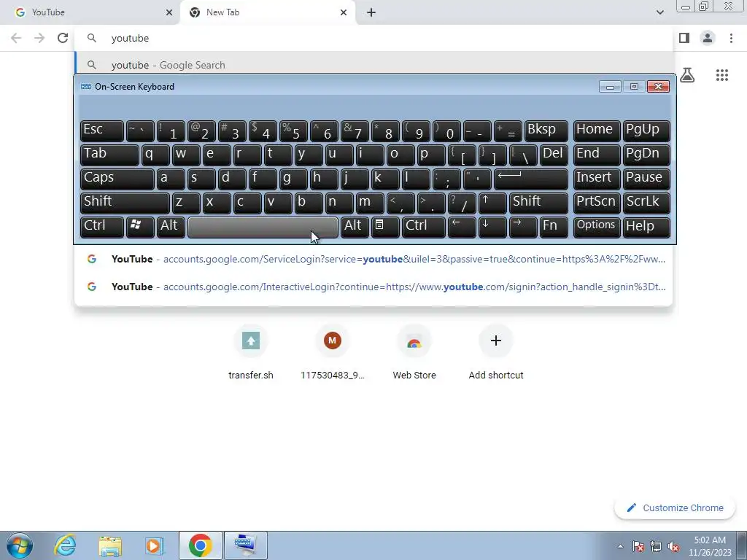747x560 pixels.
Task: Open On-Screen Keyboard Help
Action: [x=646, y=227]
